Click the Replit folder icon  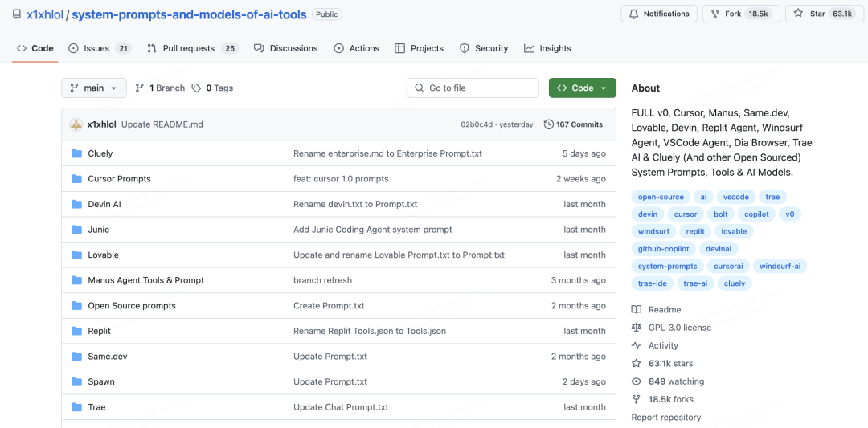point(77,331)
